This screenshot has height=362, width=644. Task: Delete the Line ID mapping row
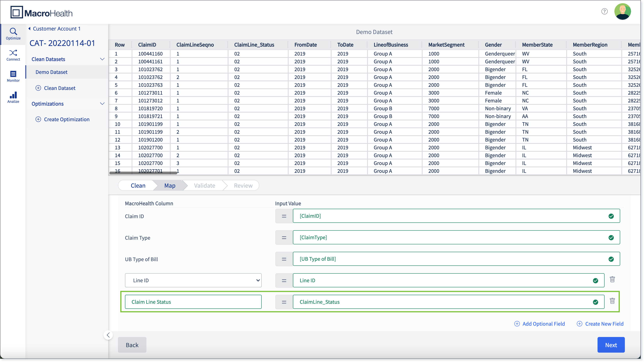pyautogui.click(x=612, y=279)
